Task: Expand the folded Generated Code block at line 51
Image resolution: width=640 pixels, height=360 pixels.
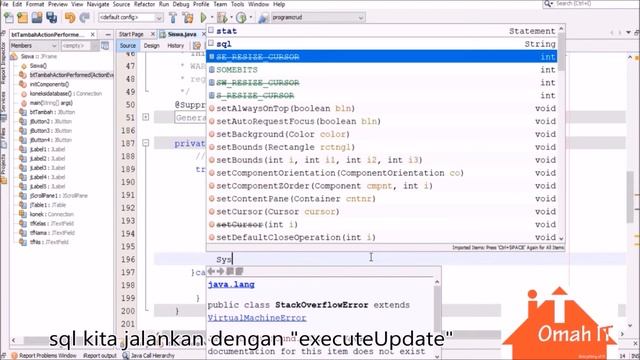Action: [146, 117]
